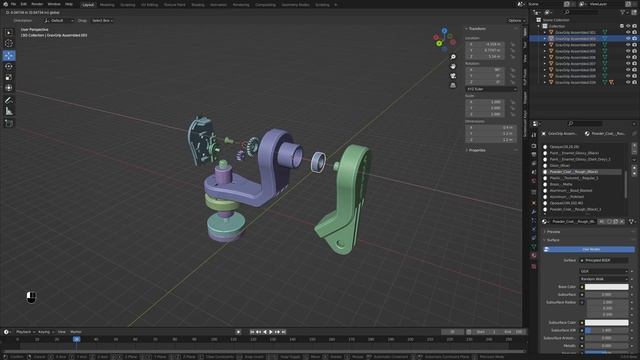Image resolution: width=640 pixels, height=360 pixels.
Task: Toggle lock on Location X field
Action: click(513, 44)
